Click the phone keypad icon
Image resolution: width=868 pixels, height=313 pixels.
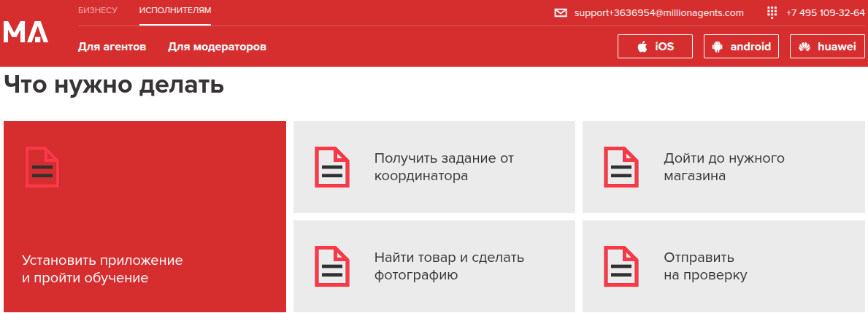point(772,13)
